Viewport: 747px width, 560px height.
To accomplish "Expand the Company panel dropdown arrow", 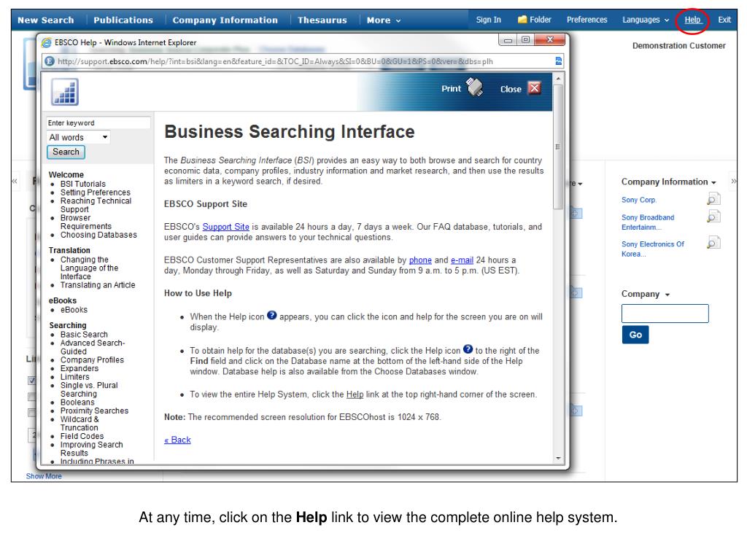I will 667,295.
